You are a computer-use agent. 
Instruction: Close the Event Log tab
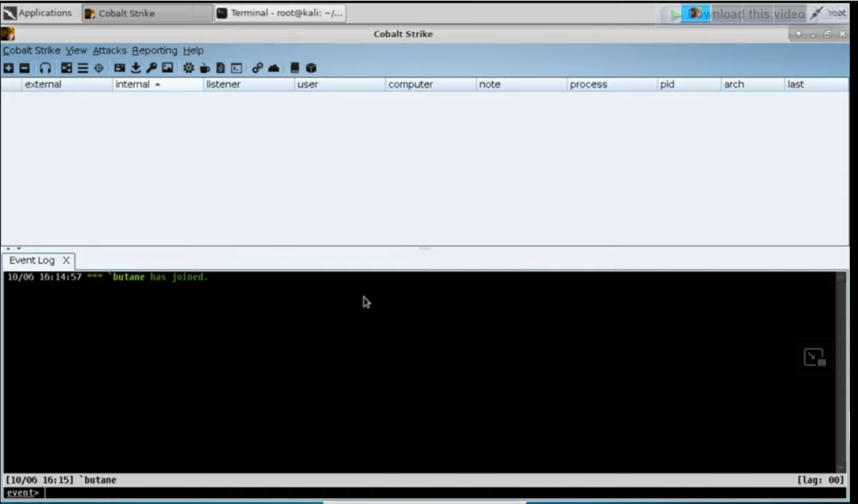[x=66, y=260]
